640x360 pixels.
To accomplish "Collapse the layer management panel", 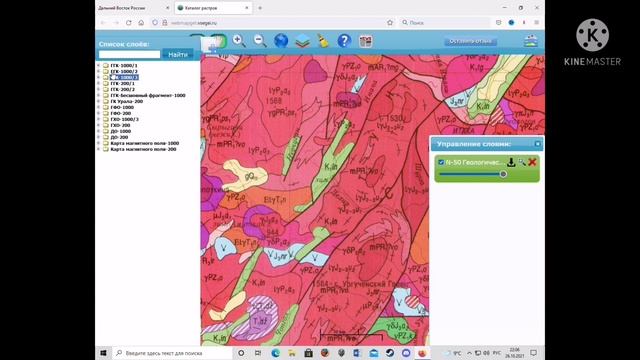I will pos(538,144).
